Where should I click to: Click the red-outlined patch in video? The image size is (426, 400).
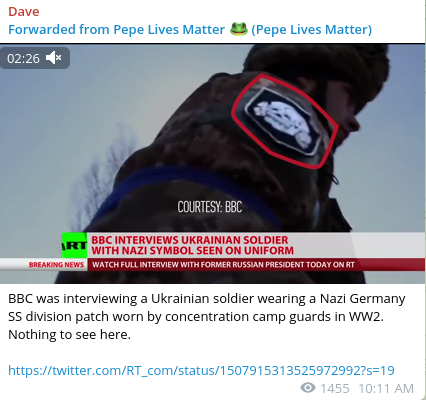point(285,121)
